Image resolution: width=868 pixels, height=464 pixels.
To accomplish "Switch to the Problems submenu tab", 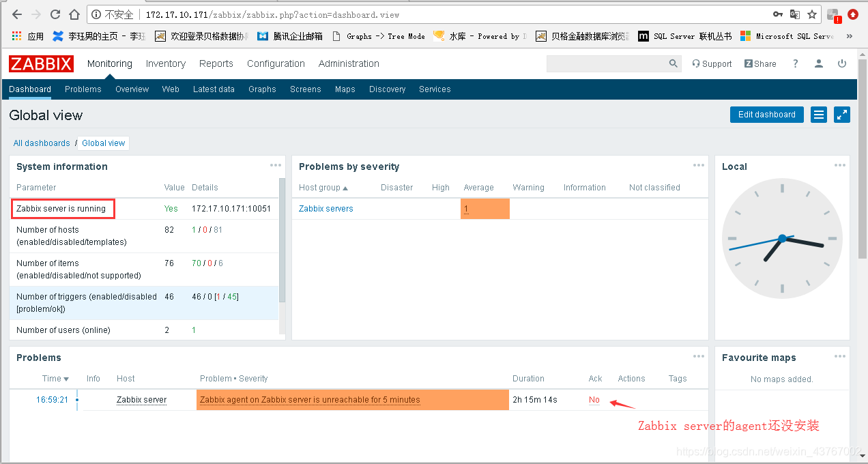I will point(83,89).
